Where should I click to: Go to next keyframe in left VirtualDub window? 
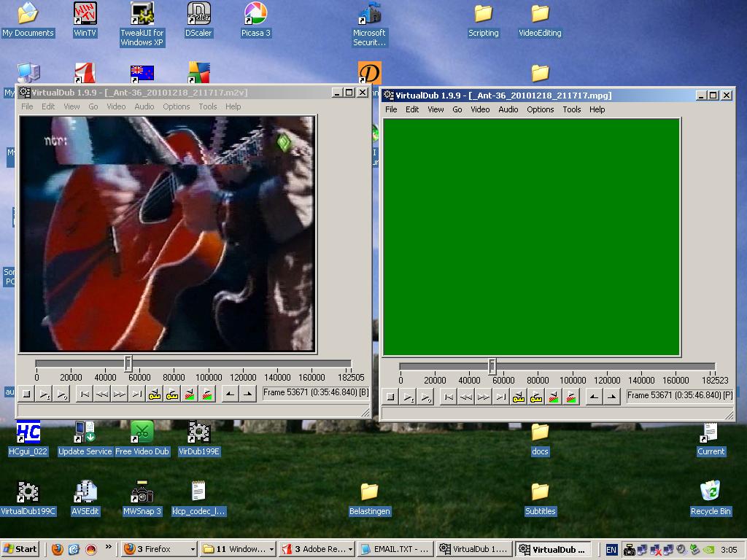(x=172, y=394)
